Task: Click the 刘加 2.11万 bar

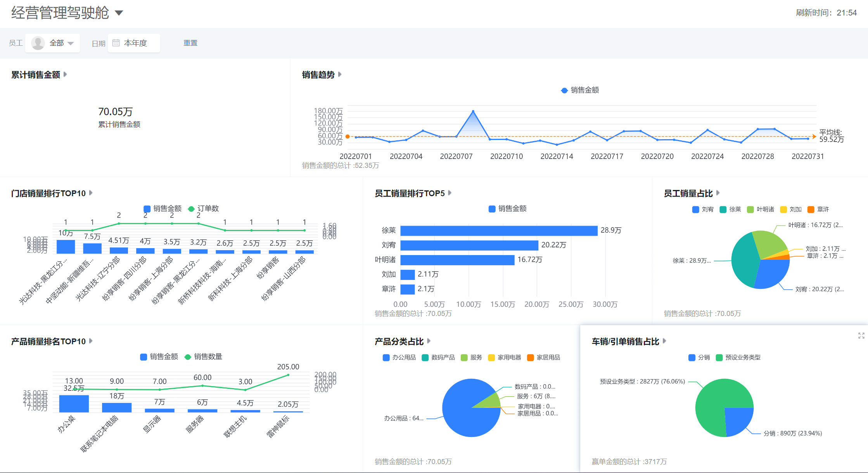Action: pyautogui.click(x=408, y=274)
